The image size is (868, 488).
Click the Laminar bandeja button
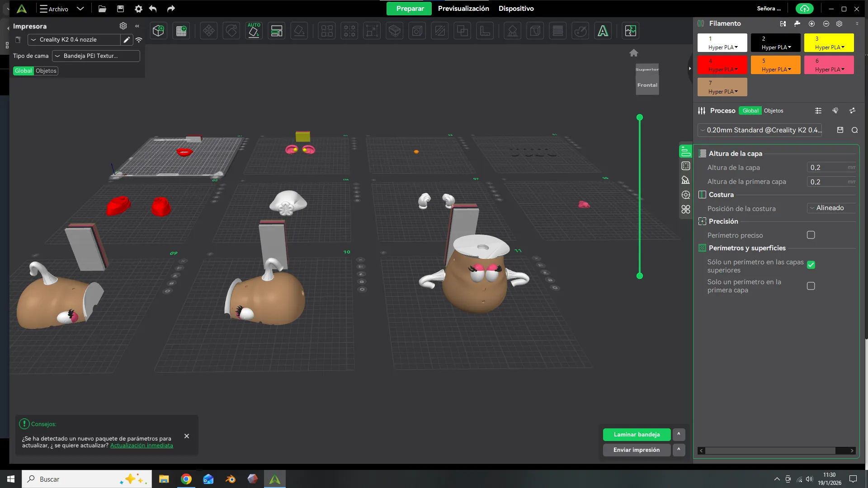pos(637,434)
